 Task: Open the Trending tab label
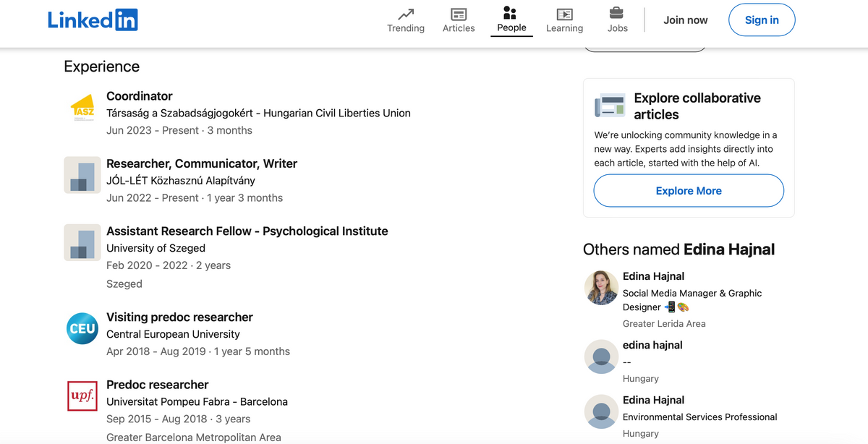(x=406, y=28)
